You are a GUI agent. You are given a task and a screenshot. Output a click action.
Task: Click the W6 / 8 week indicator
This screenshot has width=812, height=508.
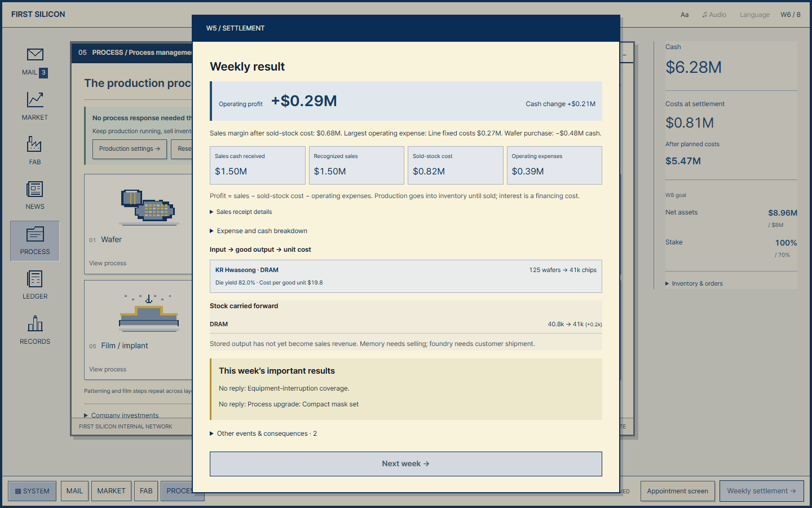(x=791, y=15)
